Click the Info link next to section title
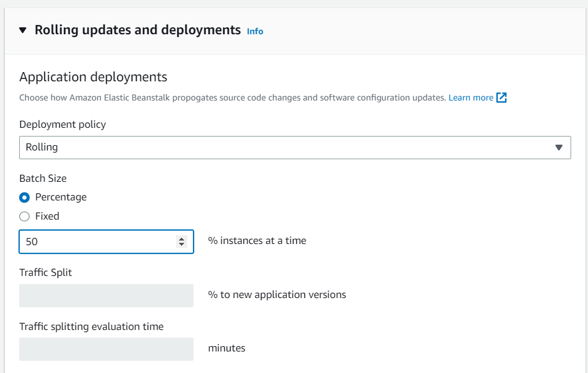588x373 pixels. (x=254, y=31)
